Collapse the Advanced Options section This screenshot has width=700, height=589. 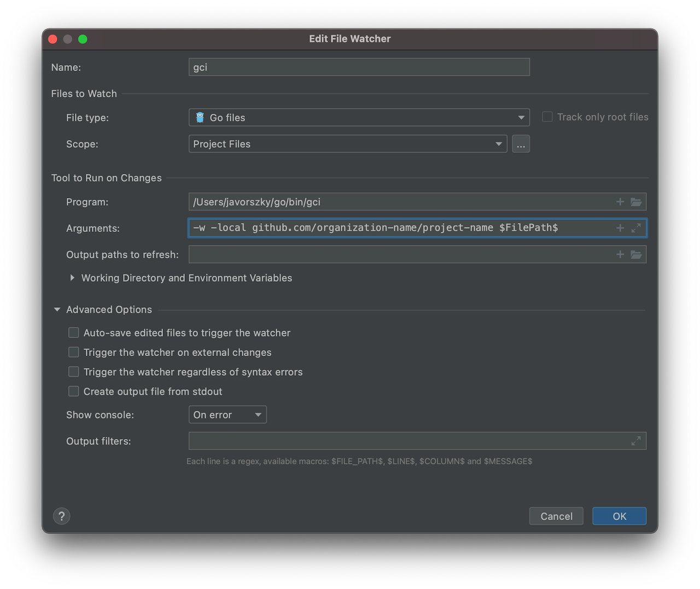(x=56, y=310)
